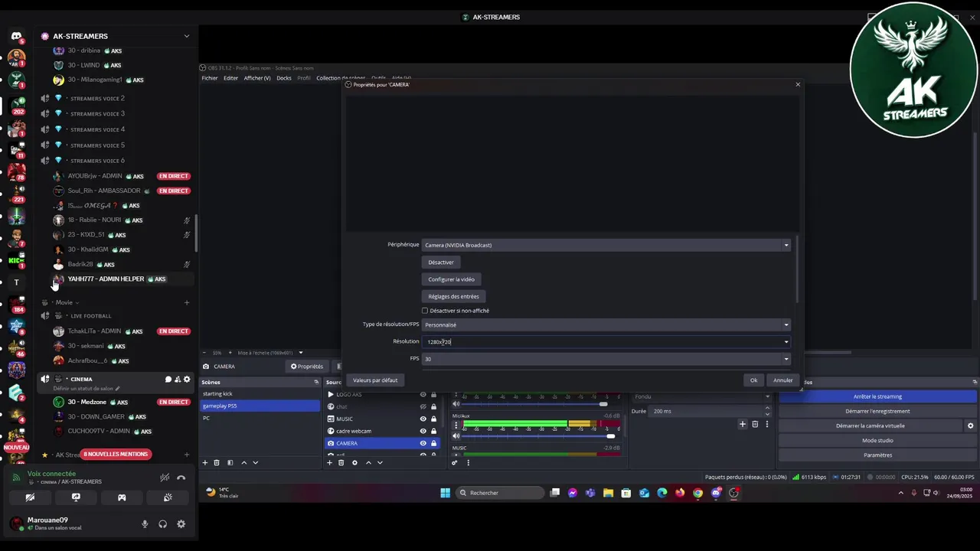This screenshot has width=980, height=551.
Task: Hide the cadre webcam source
Action: tap(423, 431)
